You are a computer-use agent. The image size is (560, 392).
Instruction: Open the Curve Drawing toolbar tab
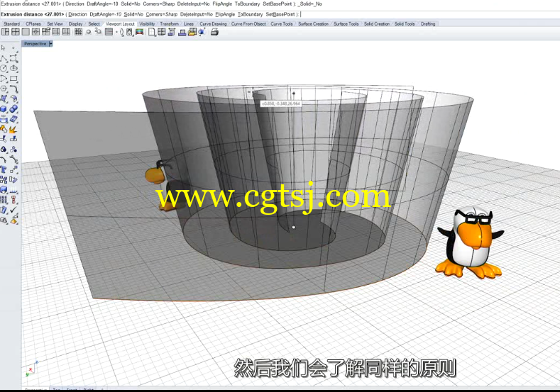213,24
